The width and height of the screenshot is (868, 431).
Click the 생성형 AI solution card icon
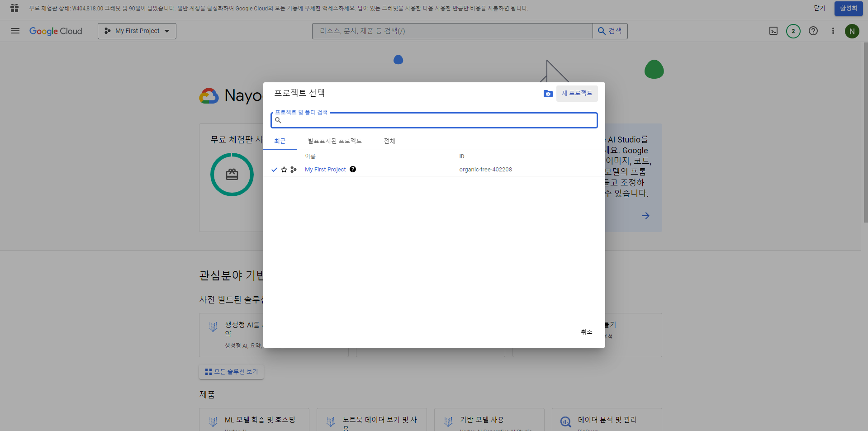tap(213, 327)
